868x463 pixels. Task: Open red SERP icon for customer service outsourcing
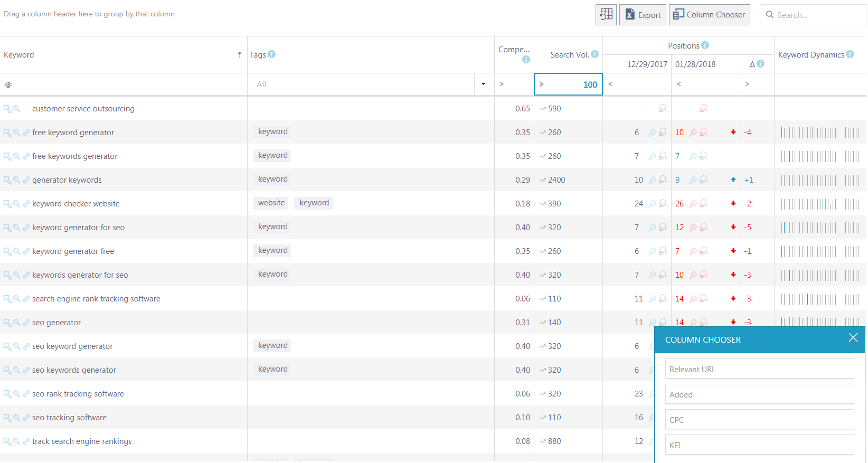[703, 108]
